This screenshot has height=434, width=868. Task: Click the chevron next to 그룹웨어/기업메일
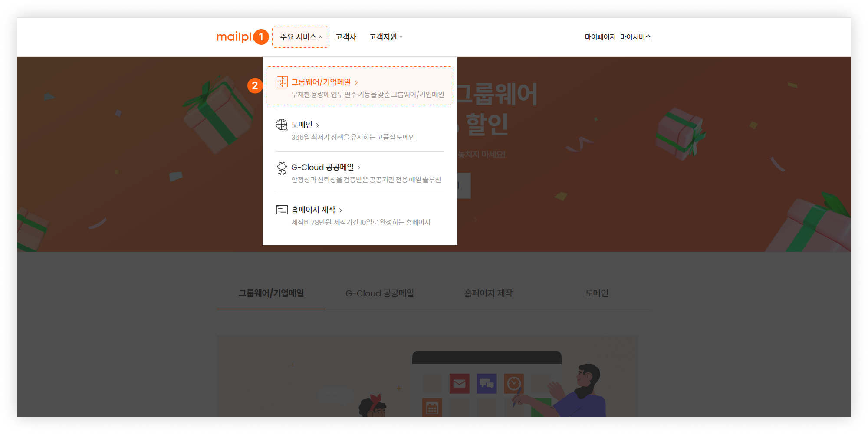pos(356,82)
